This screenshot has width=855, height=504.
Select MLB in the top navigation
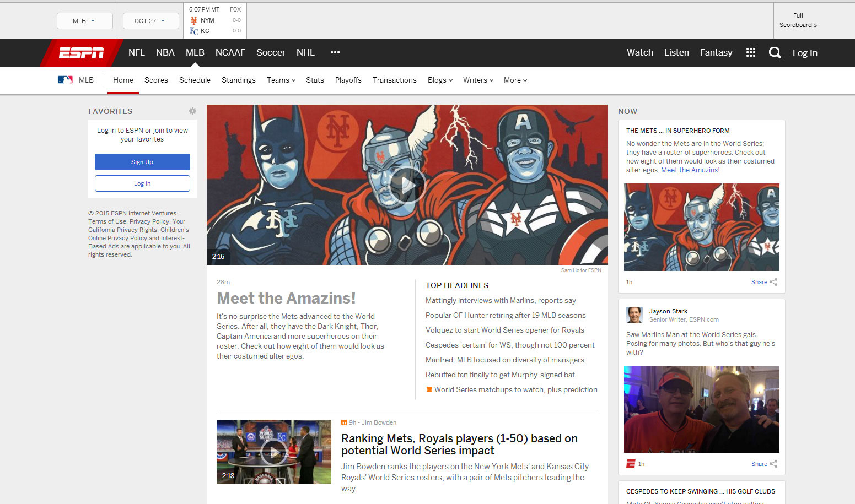(195, 52)
